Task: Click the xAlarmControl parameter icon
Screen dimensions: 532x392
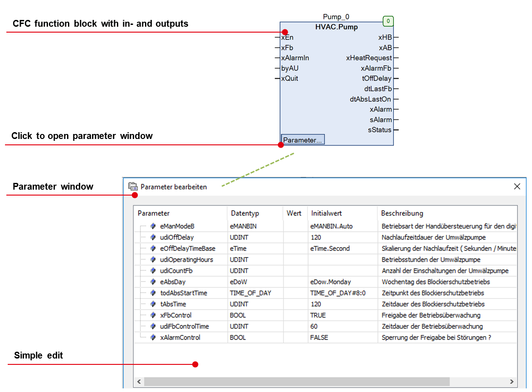Action: pos(154,337)
